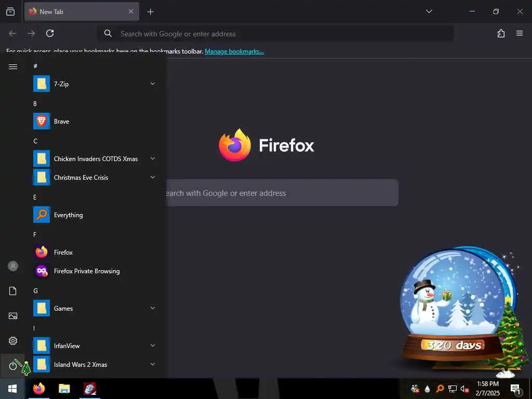This screenshot has height=399, width=532.
Task: Click the address bar search field
Action: coord(275,34)
